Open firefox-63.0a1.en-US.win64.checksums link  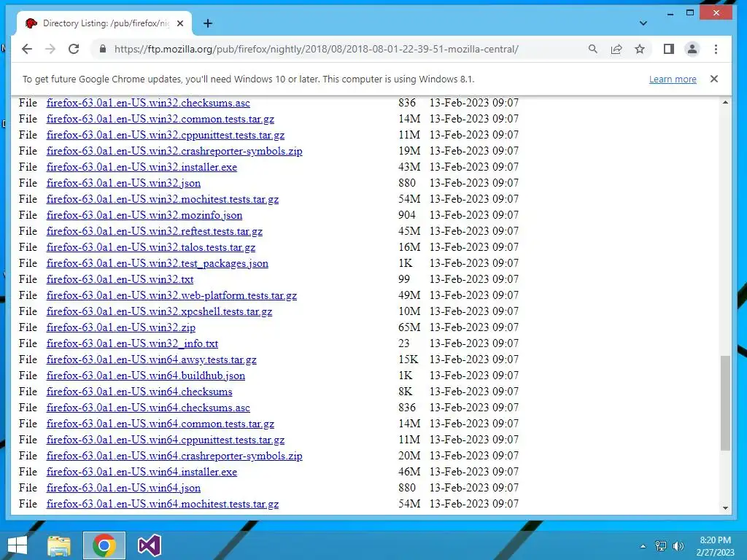(x=139, y=392)
